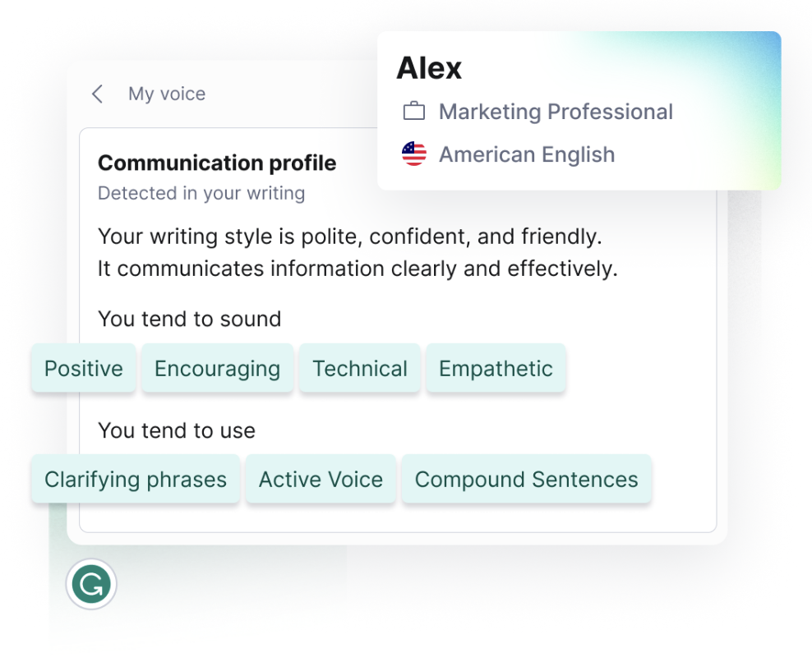
Task: Select the Positive tone tag
Action: pos(83,369)
